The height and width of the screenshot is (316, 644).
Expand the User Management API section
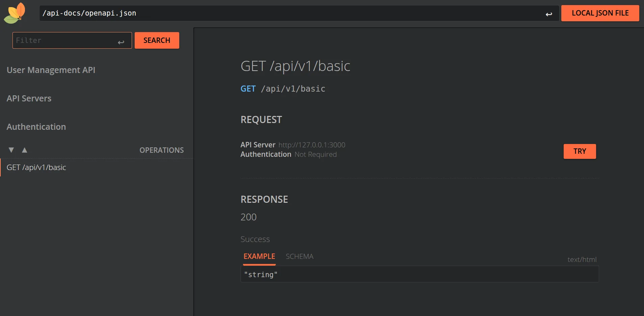point(51,70)
